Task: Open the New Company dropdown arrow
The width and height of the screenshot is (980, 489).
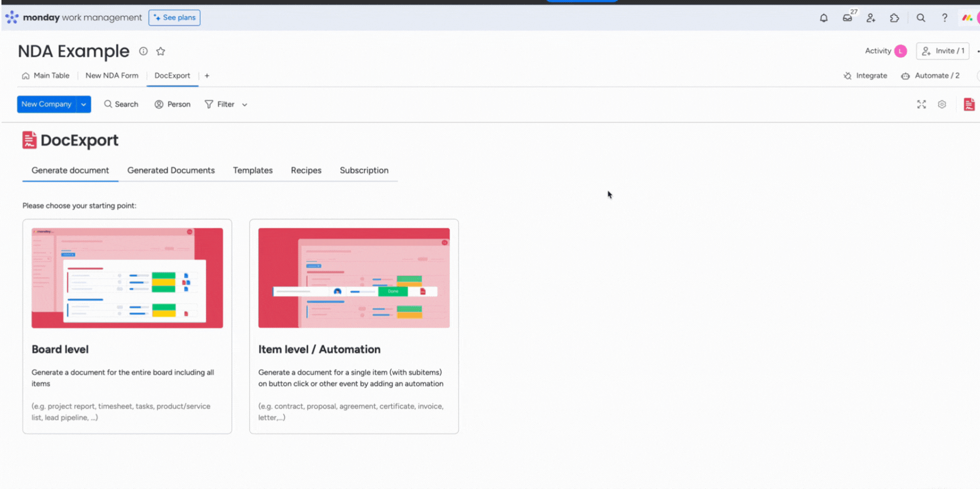Action: (x=84, y=104)
